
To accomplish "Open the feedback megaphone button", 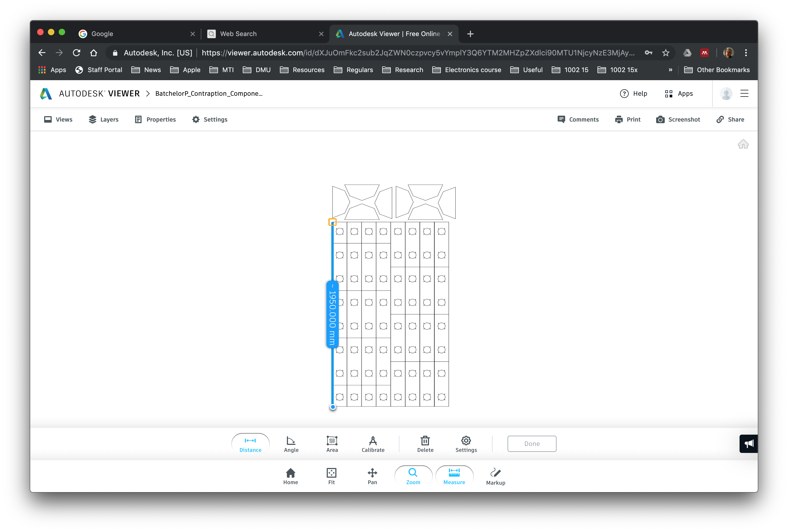I will tap(748, 444).
